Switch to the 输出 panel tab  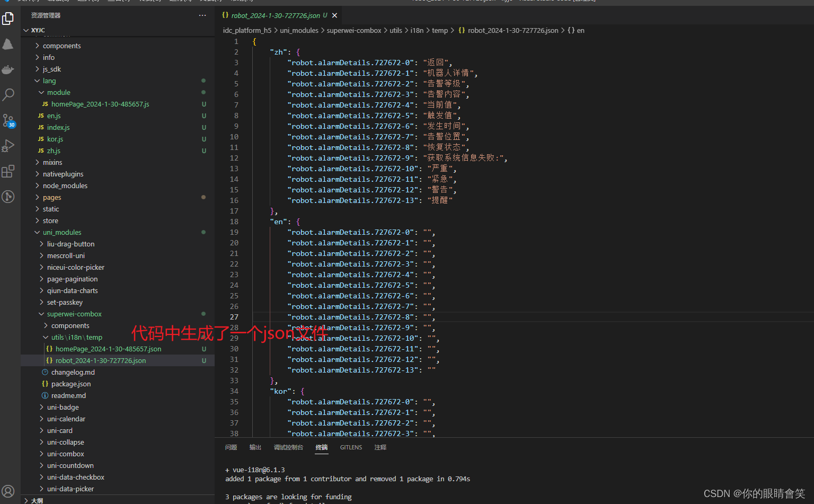point(255,447)
